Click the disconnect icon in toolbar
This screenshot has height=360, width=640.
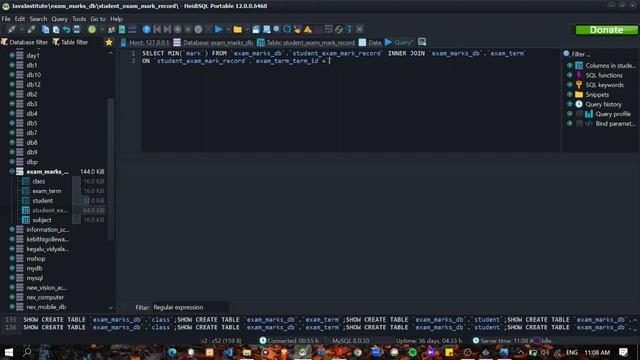[x=31, y=29]
